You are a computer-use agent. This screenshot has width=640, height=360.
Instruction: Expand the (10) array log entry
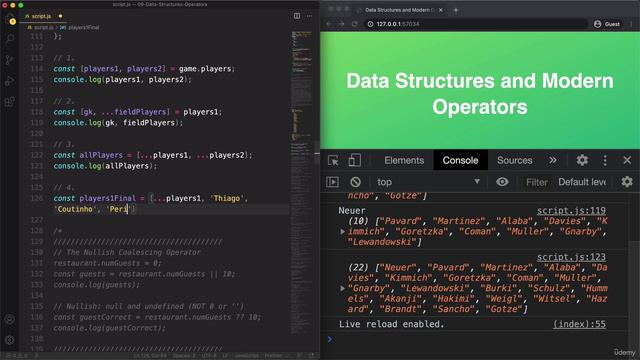pos(343,231)
